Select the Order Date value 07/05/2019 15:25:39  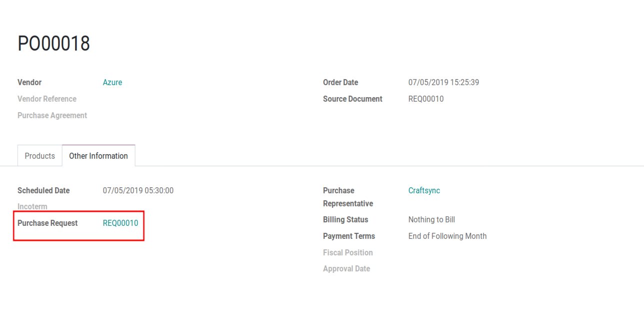[443, 83]
